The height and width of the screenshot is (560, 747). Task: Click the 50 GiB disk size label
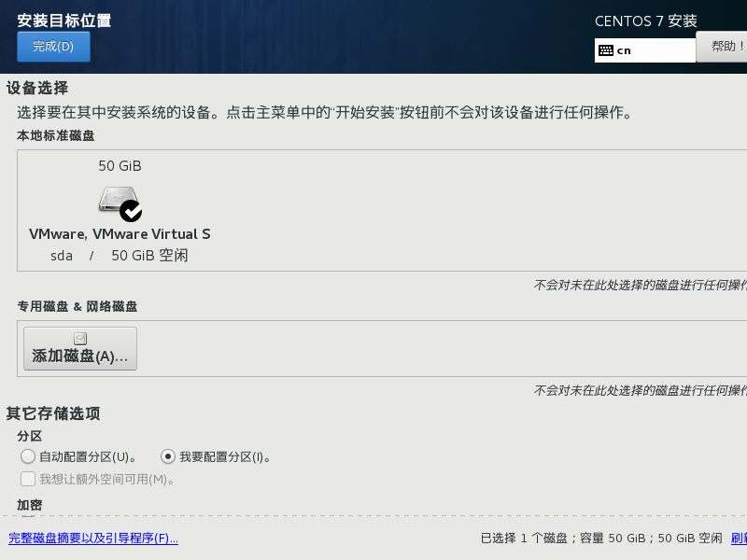(x=120, y=166)
